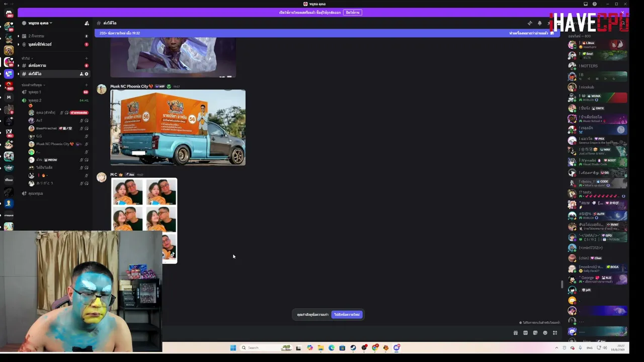This screenshot has width=644, height=362.
Task: Open member !? testx in the member list
Action: (598, 194)
